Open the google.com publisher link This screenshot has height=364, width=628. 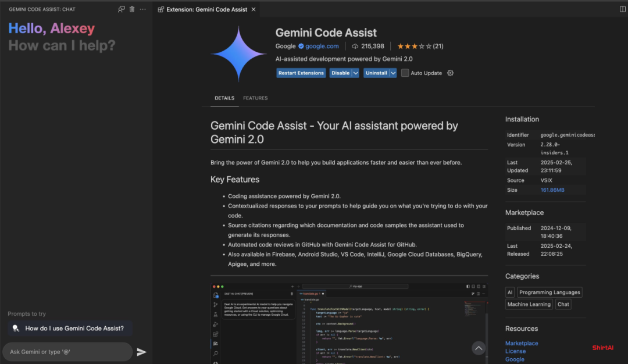click(322, 46)
